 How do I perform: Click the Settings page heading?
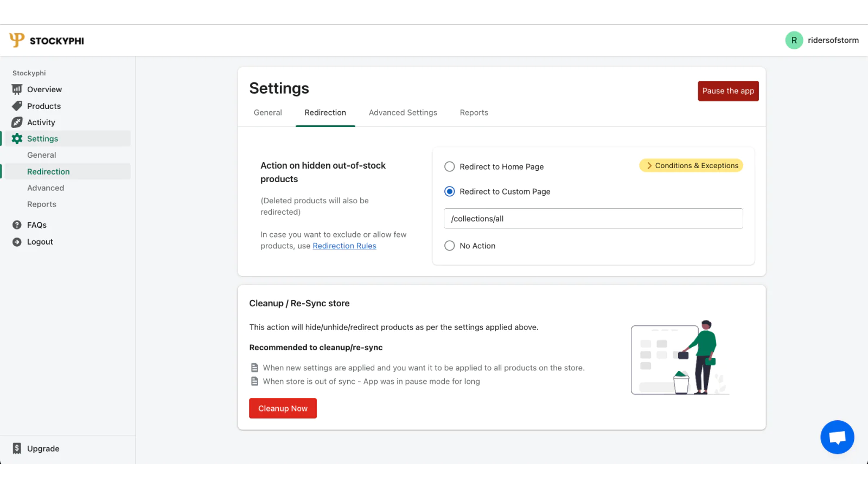tap(279, 88)
